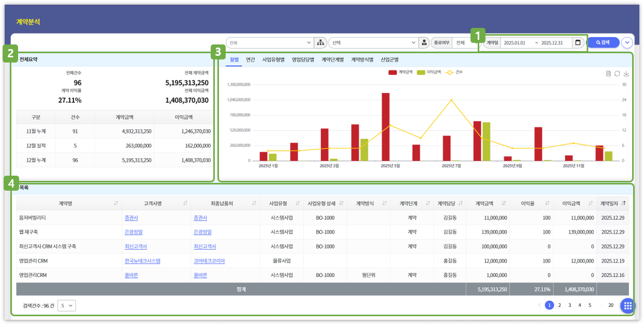
Task: Open the 선택 person dropdown
Action: [x=373, y=42]
